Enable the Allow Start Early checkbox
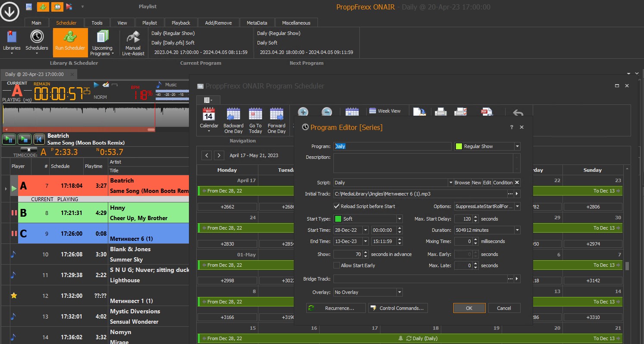 point(337,265)
